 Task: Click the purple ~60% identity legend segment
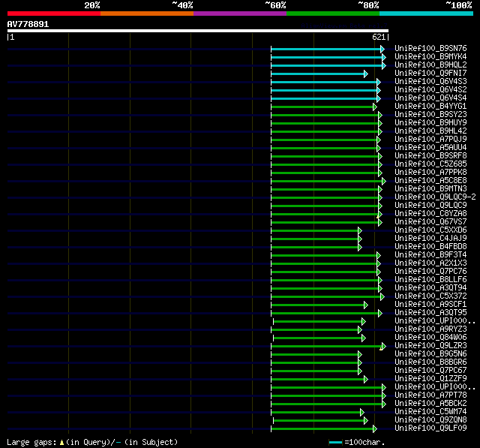point(240,14)
